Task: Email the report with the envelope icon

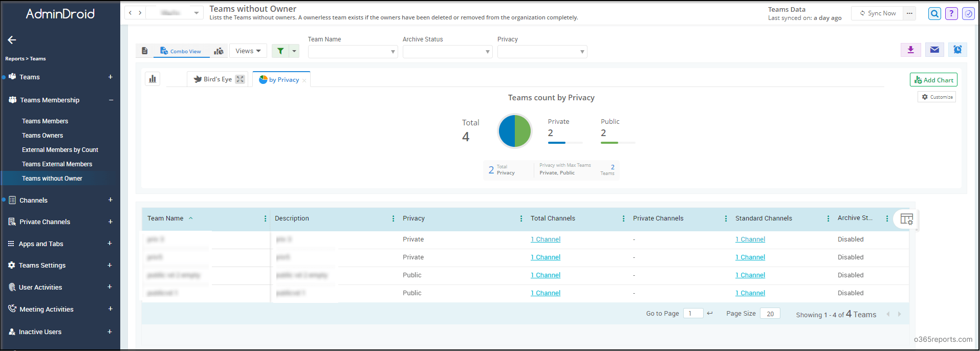Action: tap(934, 50)
